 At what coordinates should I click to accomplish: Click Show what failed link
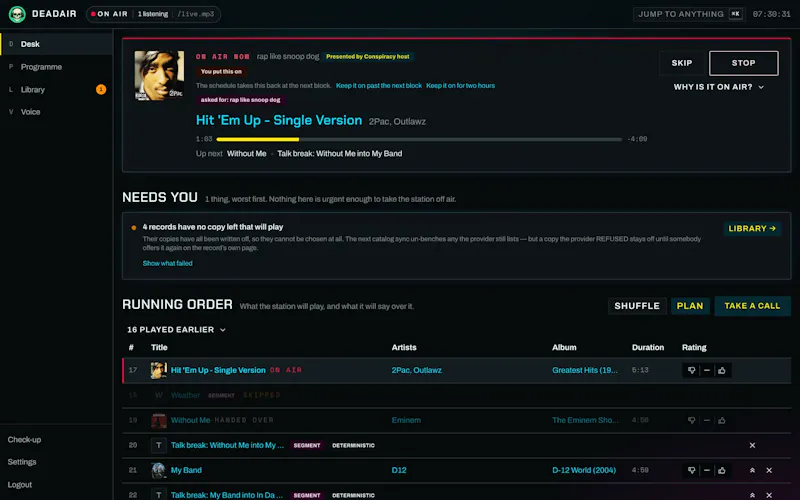167,263
